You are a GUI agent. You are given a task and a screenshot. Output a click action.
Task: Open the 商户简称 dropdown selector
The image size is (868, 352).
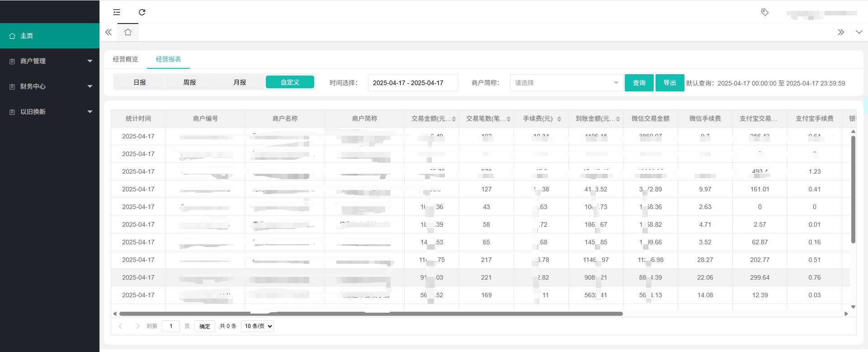566,83
